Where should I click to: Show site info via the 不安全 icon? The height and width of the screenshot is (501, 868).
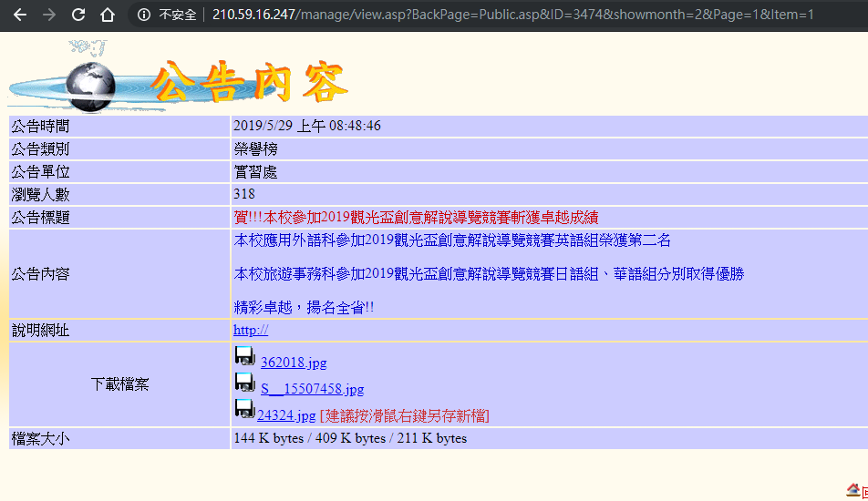click(144, 15)
